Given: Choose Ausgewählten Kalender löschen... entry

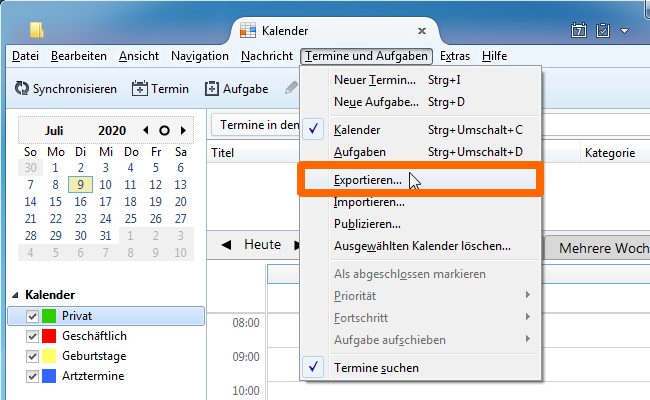Looking at the screenshot, I should [421, 246].
